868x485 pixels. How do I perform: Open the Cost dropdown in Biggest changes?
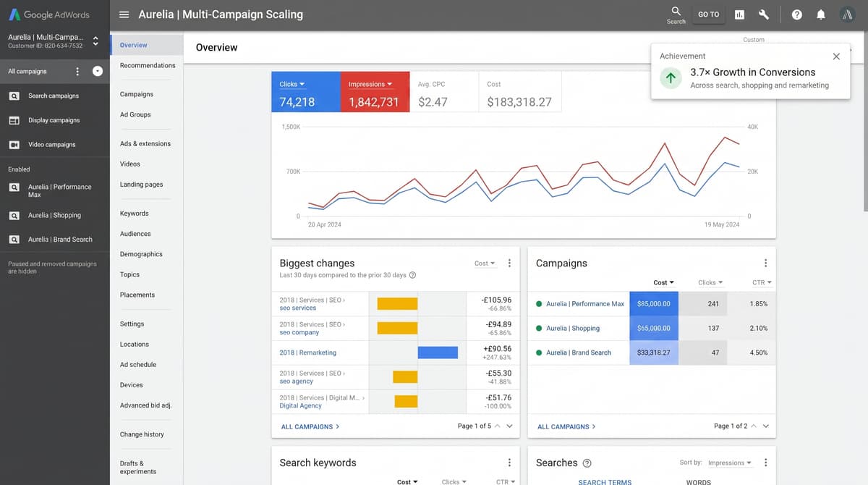[x=485, y=263]
